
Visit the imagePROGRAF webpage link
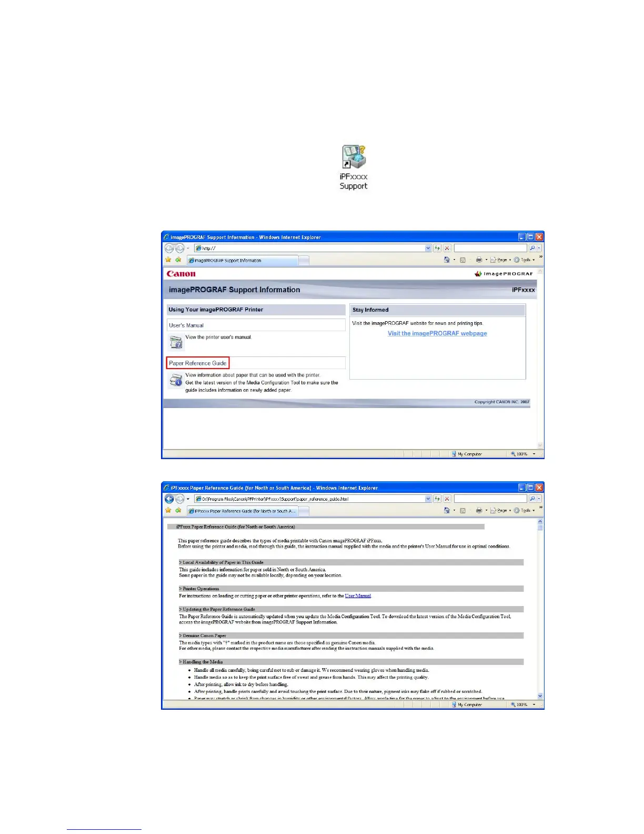pos(437,333)
